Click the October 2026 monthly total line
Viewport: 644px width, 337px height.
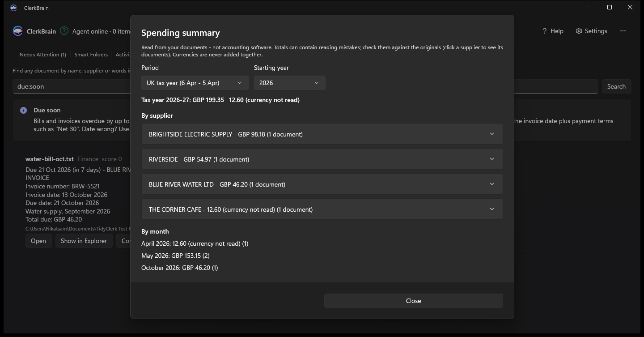pyautogui.click(x=180, y=268)
